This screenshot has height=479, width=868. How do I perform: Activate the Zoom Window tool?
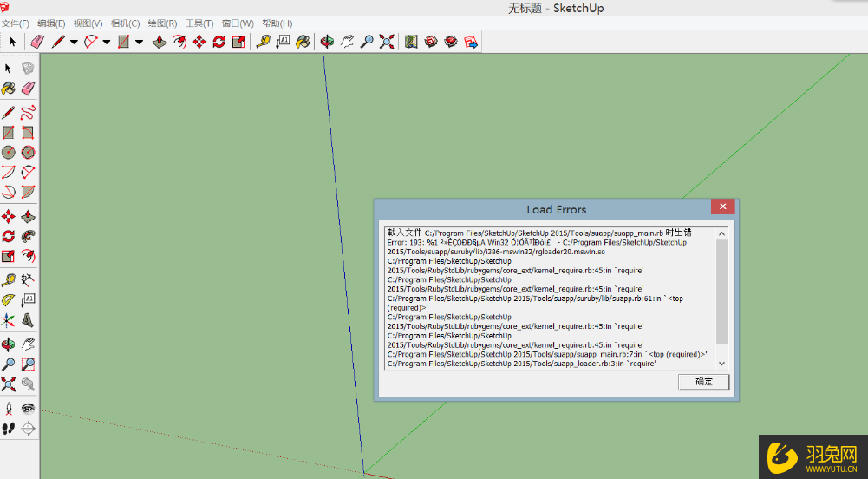point(28,364)
